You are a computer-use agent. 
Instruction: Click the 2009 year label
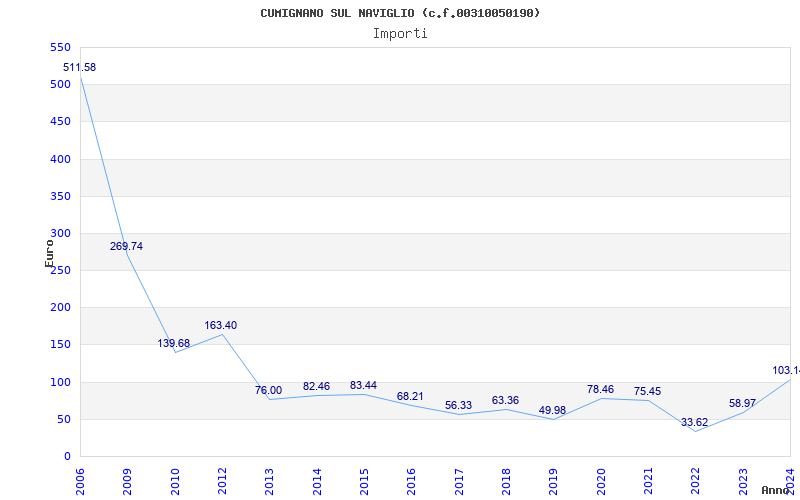pos(127,482)
